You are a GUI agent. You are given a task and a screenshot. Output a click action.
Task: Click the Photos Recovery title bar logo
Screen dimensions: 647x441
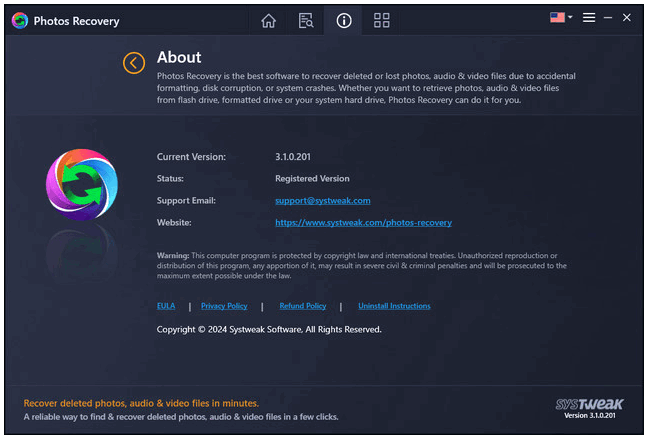20,21
